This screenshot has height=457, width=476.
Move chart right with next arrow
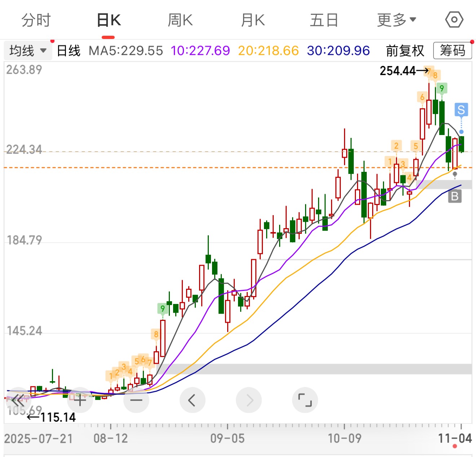[249, 400]
